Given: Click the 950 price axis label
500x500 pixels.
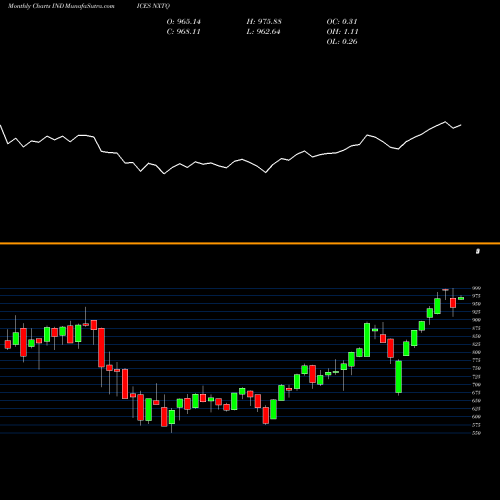Looking at the screenshot, I should click(x=476, y=304).
